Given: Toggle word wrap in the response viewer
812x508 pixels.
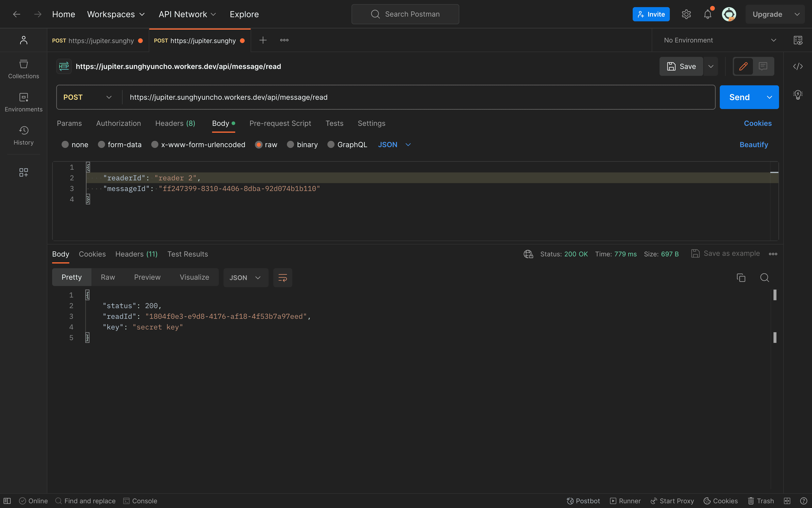Looking at the screenshot, I should pyautogui.click(x=282, y=278).
